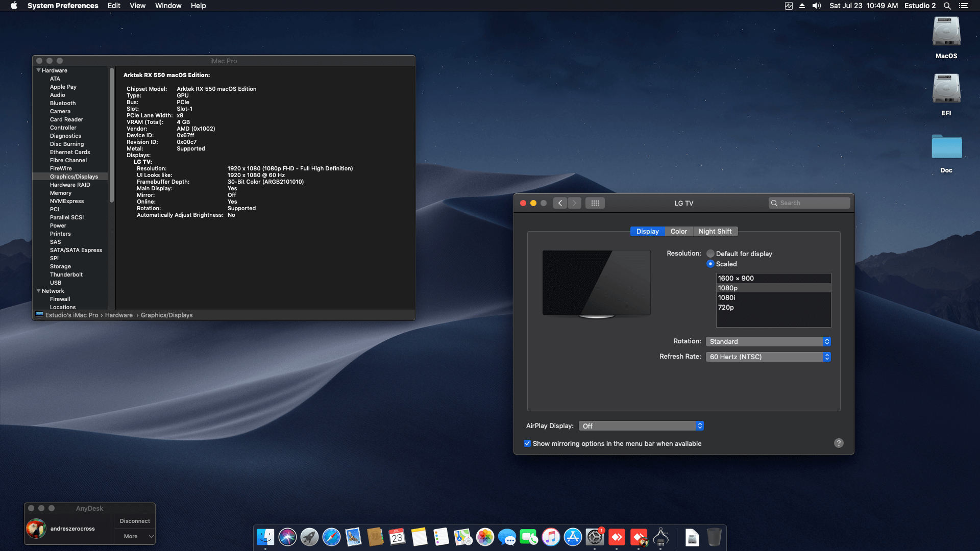Open Notification Center list icon
Screen dimensions: 980x551
(963, 6)
